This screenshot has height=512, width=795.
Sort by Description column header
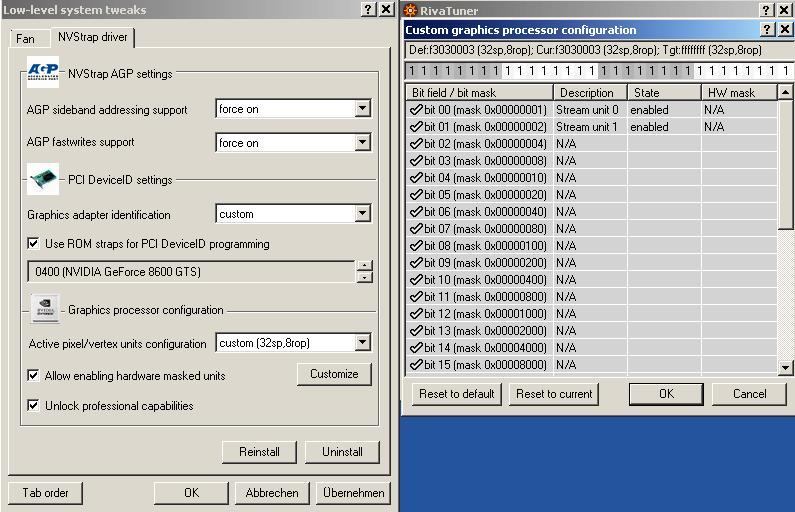[590, 93]
